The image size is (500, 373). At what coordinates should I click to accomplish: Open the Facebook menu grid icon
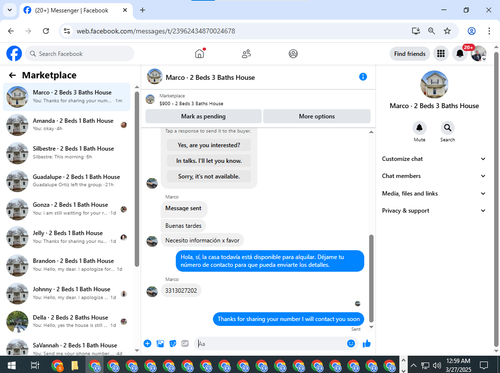[441, 53]
